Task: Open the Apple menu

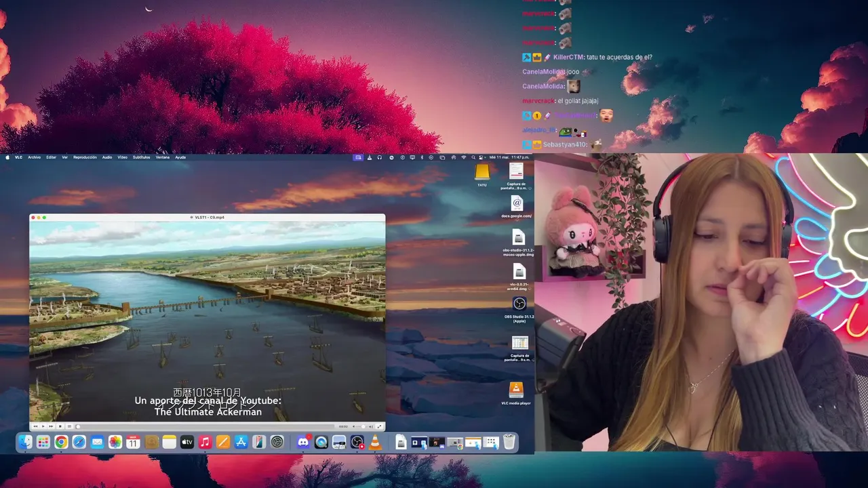Action: click(7, 157)
